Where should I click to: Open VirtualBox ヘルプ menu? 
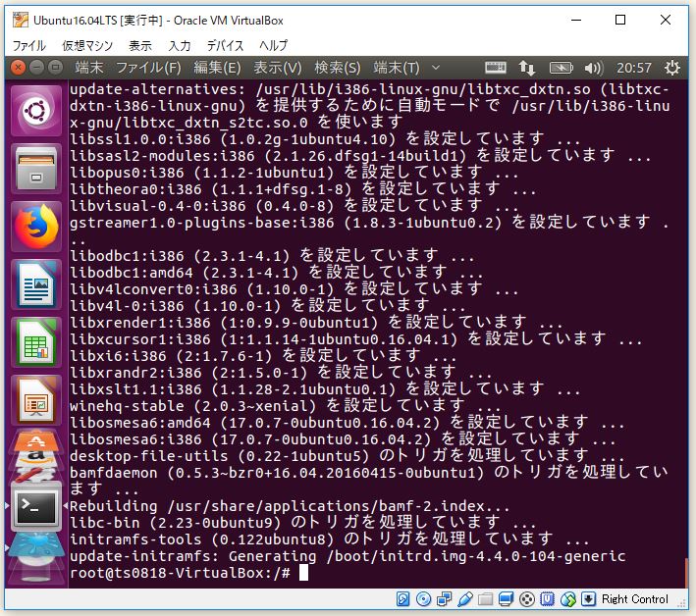coord(274,45)
